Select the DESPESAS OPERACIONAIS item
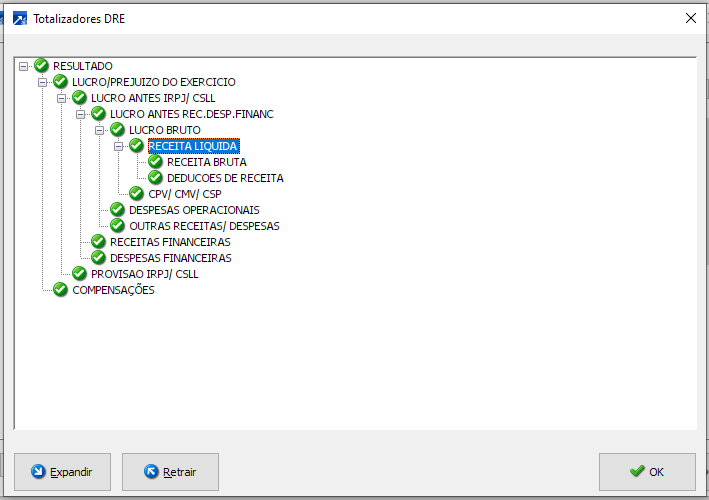The width and height of the screenshot is (709, 500). click(x=194, y=210)
